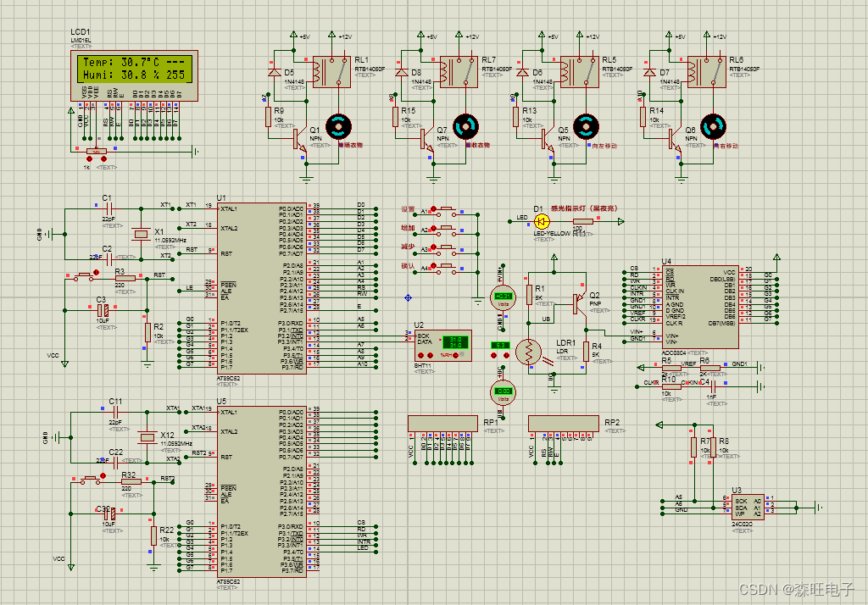868x605 pixels.
Task: Select crystal X1 11.0592MHz
Action: tap(142, 234)
